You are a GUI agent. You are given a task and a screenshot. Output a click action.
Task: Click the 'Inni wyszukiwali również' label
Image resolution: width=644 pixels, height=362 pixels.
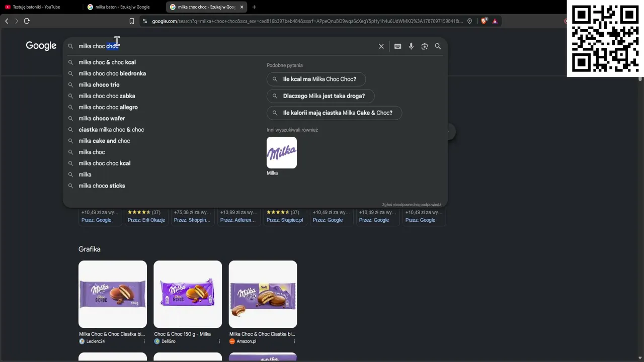[292, 130]
